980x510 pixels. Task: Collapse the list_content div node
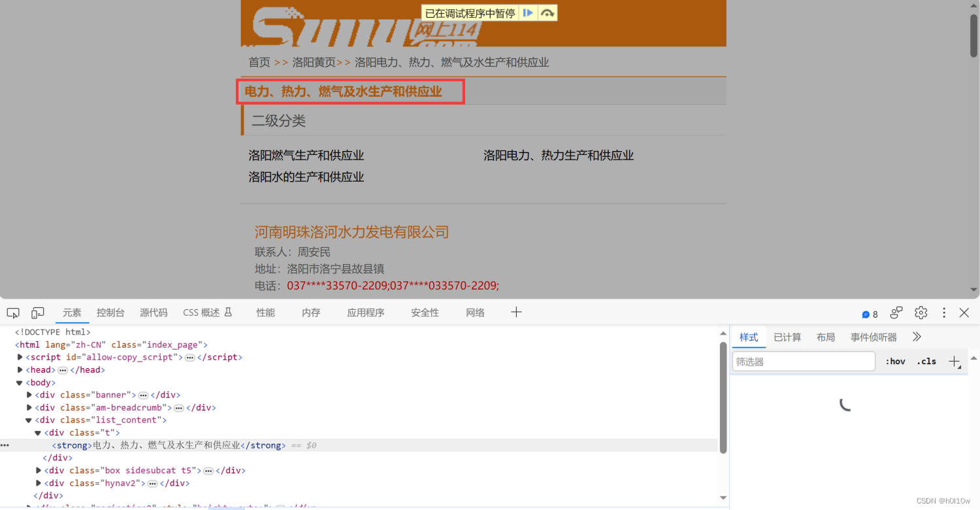click(29, 420)
